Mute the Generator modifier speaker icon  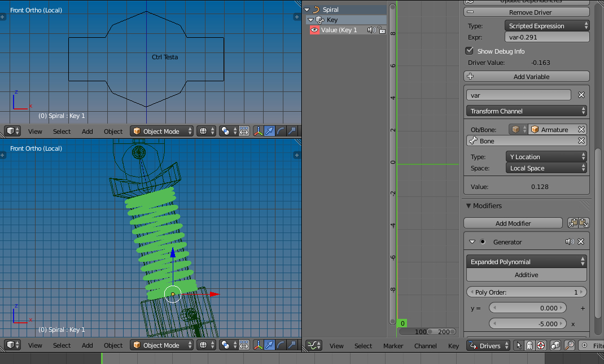point(570,242)
